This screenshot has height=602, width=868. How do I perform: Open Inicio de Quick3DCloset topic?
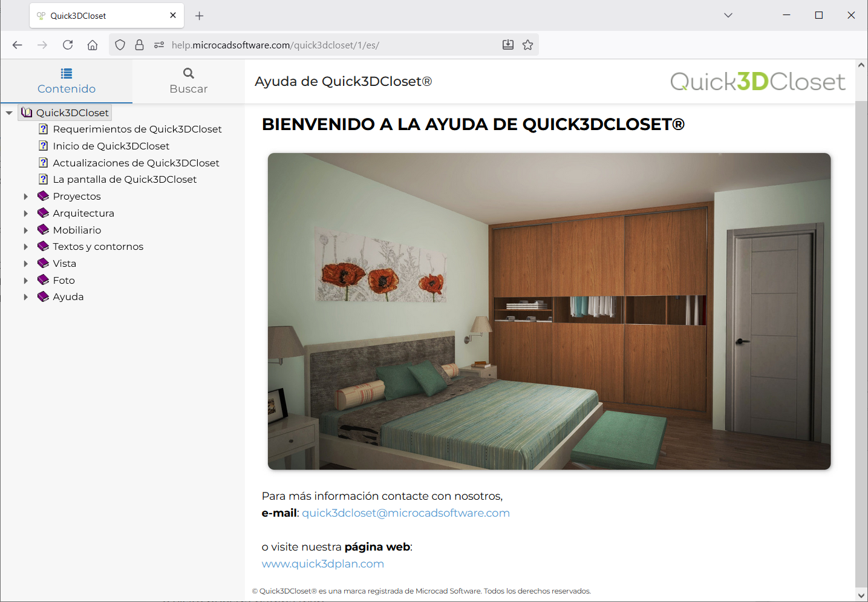[x=111, y=146]
